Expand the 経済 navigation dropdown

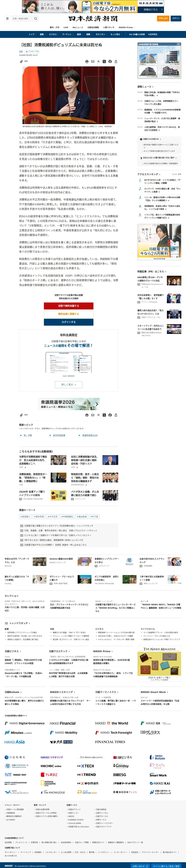click(80, 34)
